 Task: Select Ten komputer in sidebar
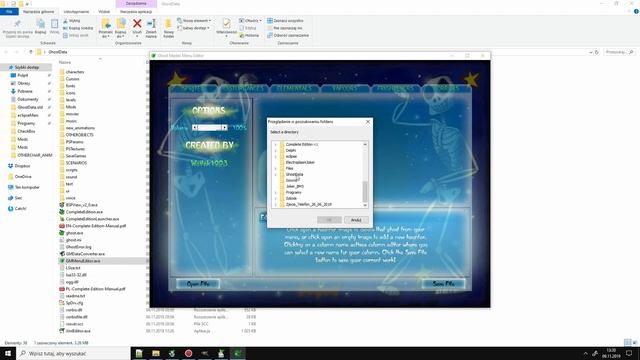24,187
